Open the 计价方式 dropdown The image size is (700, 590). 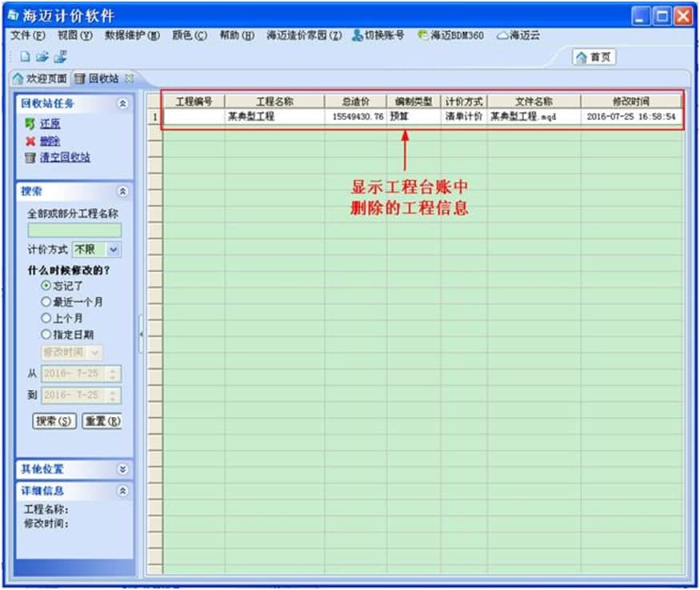click(113, 250)
